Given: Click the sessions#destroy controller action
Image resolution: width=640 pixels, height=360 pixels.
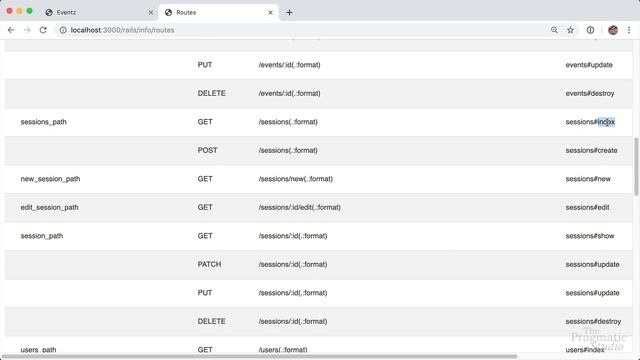Looking at the screenshot, I should click(x=593, y=321).
